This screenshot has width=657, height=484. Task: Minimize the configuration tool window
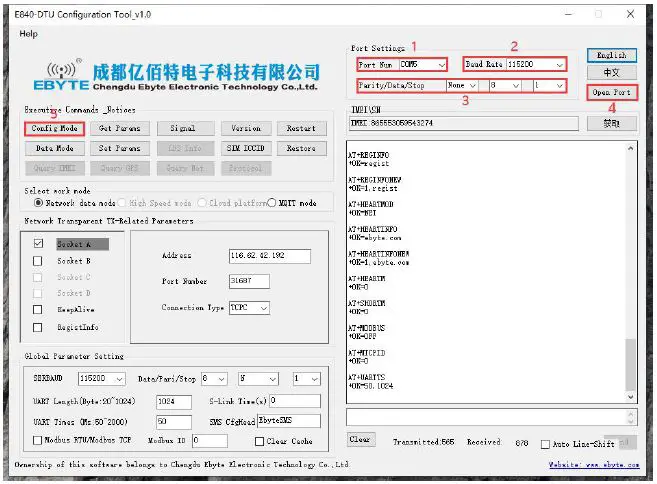click(x=569, y=14)
